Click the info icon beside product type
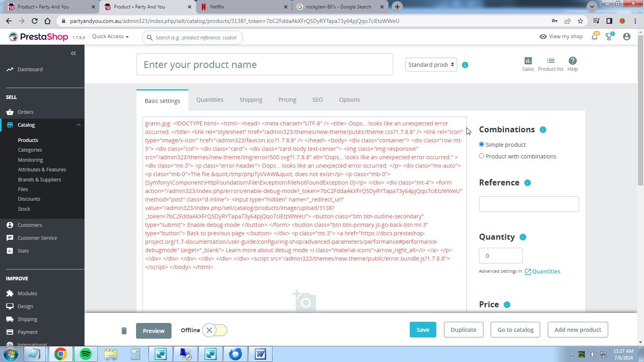 465,65
